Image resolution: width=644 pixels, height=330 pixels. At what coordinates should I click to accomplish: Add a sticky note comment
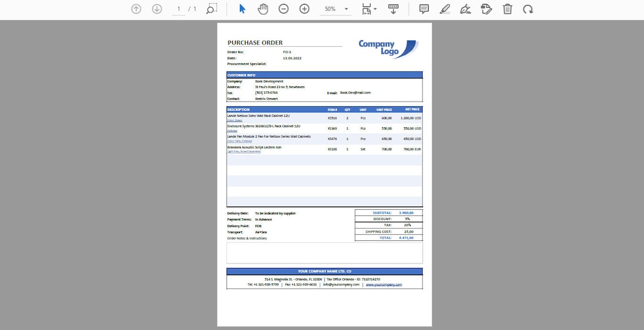pos(424,9)
